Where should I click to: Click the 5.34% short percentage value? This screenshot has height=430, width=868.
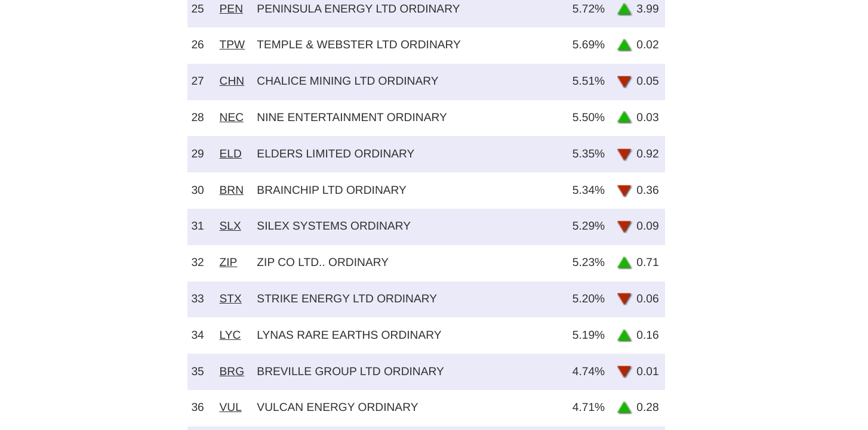click(589, 190)
